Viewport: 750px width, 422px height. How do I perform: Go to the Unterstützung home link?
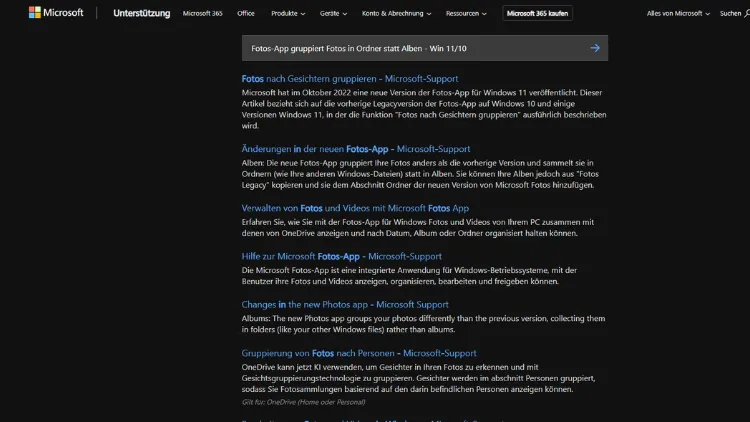pyautogui.click(x=141, y=14)
